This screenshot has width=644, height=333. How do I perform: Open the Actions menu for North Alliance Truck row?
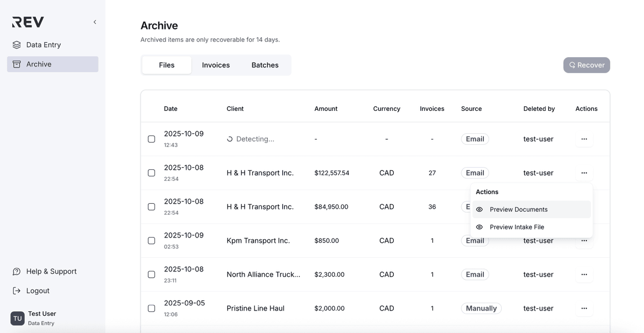pos(584,274)
